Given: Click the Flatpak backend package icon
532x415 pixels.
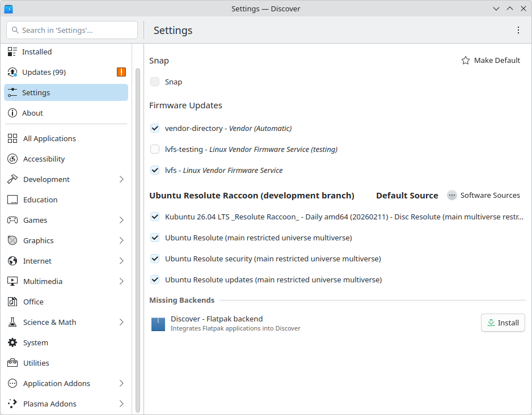Looking at the screenshot, I should point(158,324).
